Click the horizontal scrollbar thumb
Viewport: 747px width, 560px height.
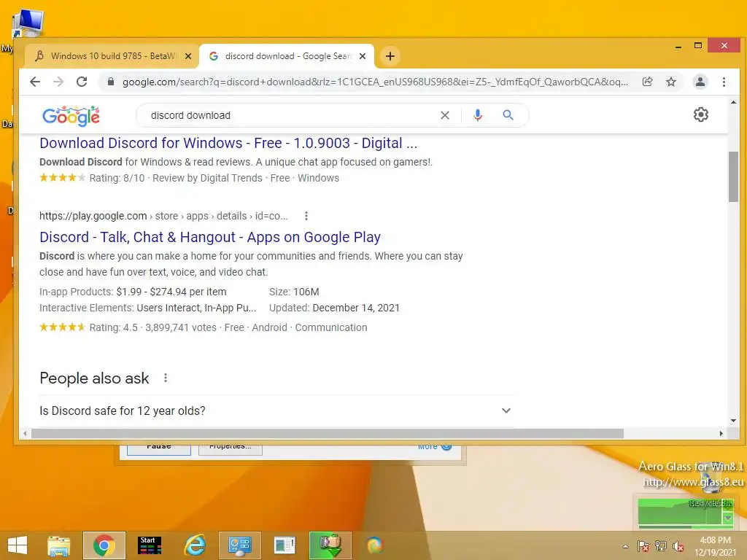pos(328,434)
